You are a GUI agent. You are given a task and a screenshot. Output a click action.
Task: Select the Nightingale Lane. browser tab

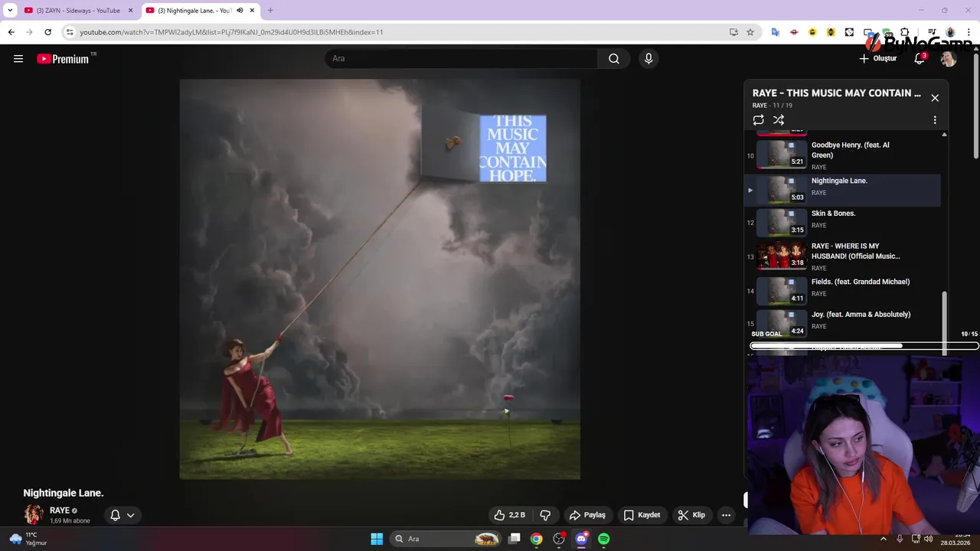(195, 11)
